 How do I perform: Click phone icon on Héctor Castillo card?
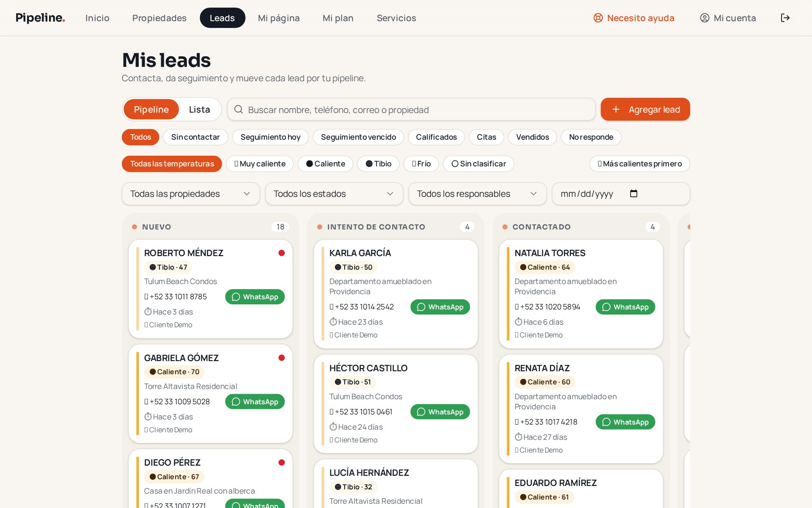click(x=332, y=411)
